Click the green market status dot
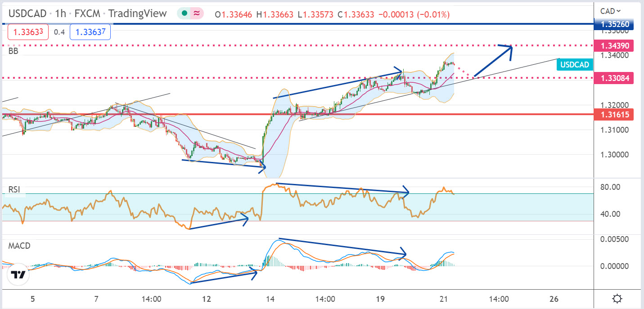Screen dimensions: 644x309 (185, 14)
